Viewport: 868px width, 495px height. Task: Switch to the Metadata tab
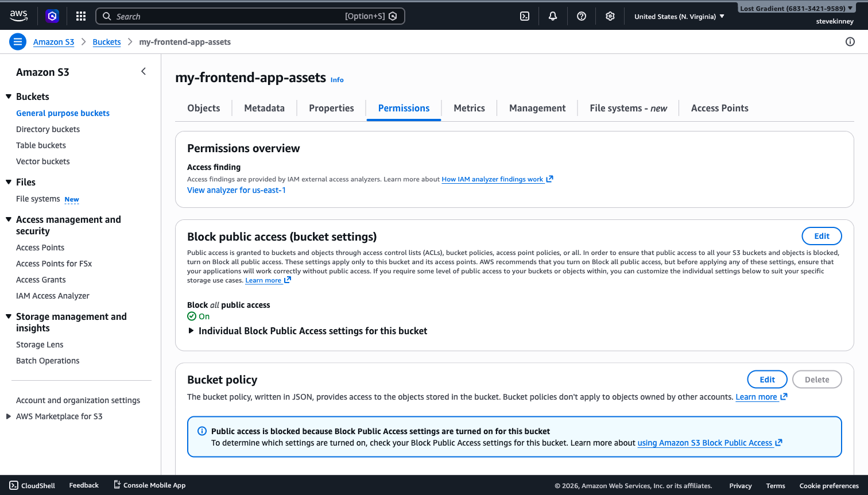pyautogui.click(x=264, y=108)
